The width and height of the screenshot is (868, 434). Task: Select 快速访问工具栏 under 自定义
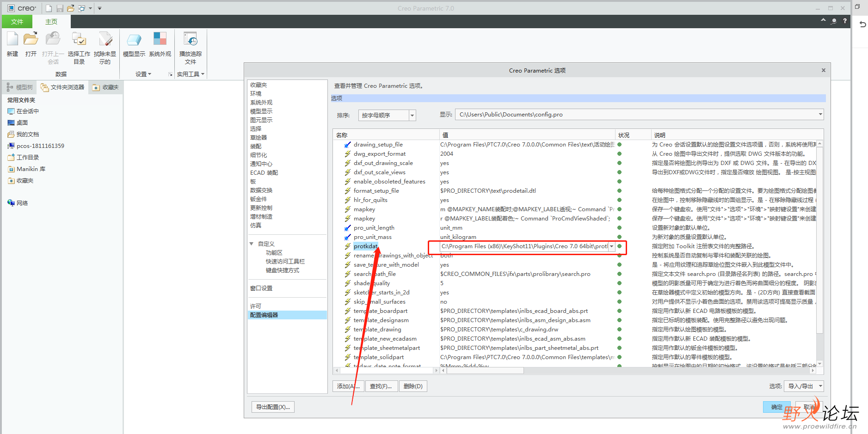285,262
